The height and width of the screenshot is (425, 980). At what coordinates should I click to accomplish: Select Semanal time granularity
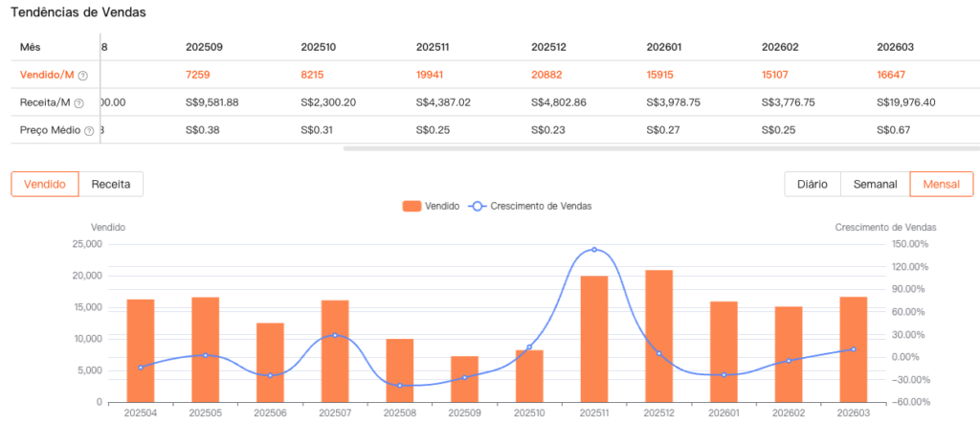point(875,184)
